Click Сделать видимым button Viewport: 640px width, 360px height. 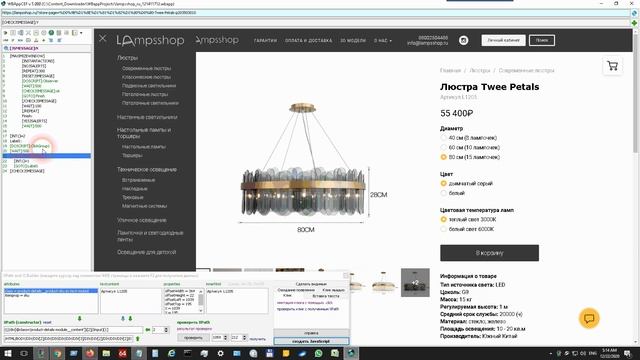[311, 284]
